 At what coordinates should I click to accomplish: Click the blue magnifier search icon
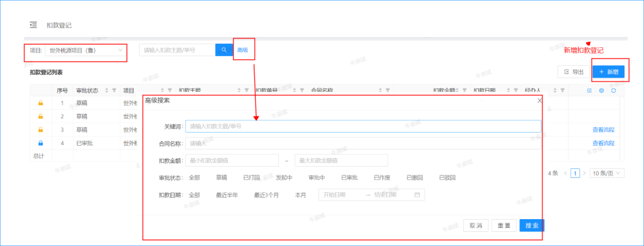click(x=224, y=50)
